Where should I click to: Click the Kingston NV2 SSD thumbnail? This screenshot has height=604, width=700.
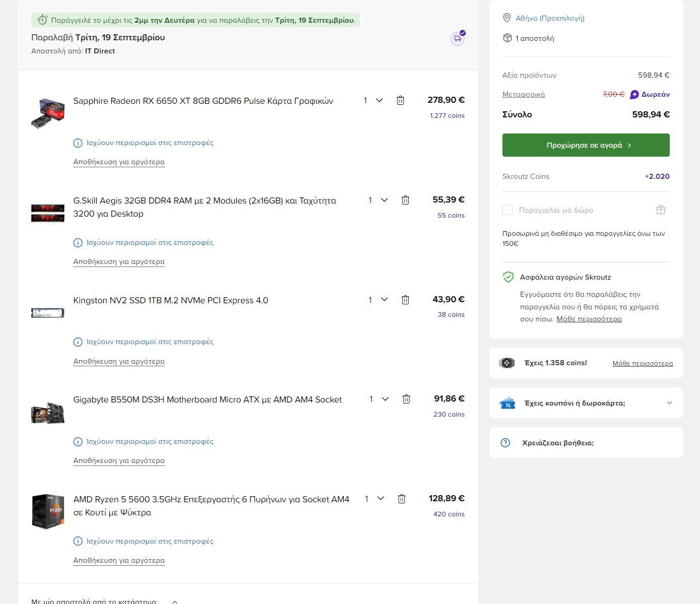click(48, 313)
